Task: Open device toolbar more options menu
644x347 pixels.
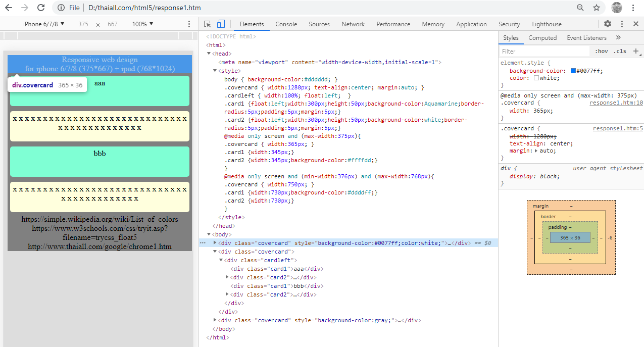Action: coord(189,24)
